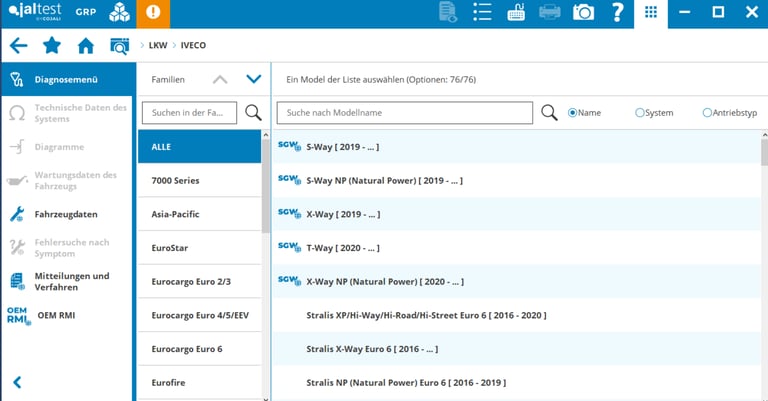Select the Eurofire family

pos(200,382)
